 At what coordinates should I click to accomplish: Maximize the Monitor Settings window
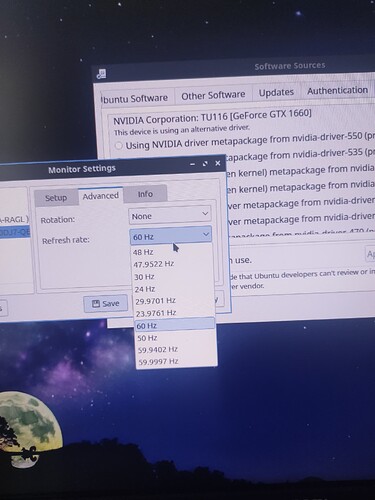click(205, 164)
